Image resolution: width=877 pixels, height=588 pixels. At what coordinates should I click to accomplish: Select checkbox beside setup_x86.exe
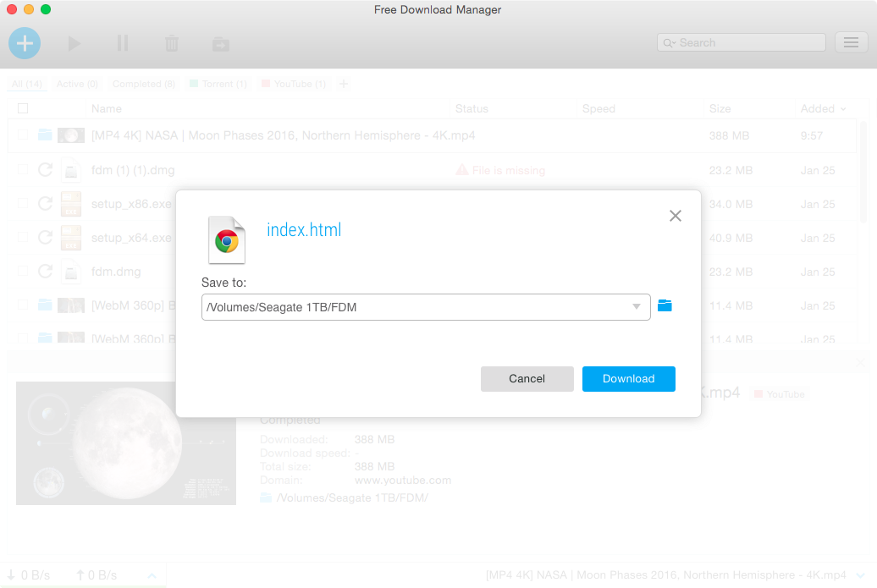point(23,204)
